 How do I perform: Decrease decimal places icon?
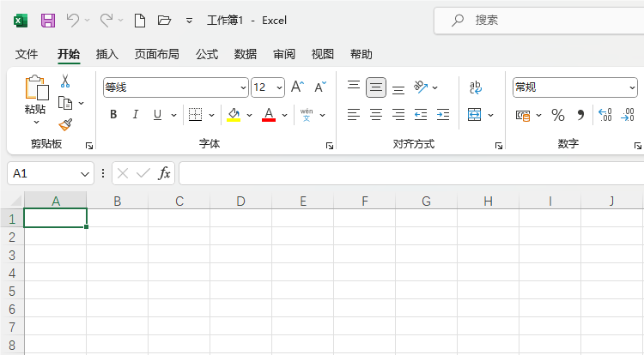[x=628, y=115]
